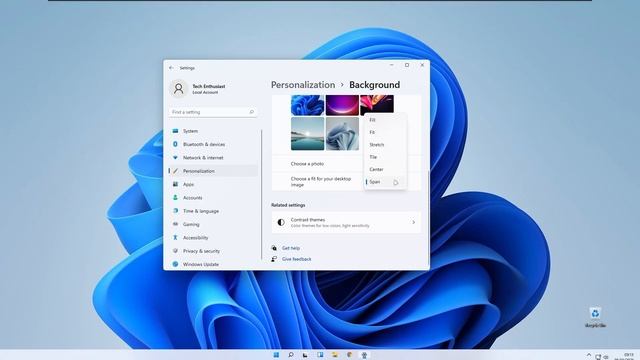This screenshot has height=360, width=640.
Task: Choose Span from the fit dropdown
Action: 385,182
